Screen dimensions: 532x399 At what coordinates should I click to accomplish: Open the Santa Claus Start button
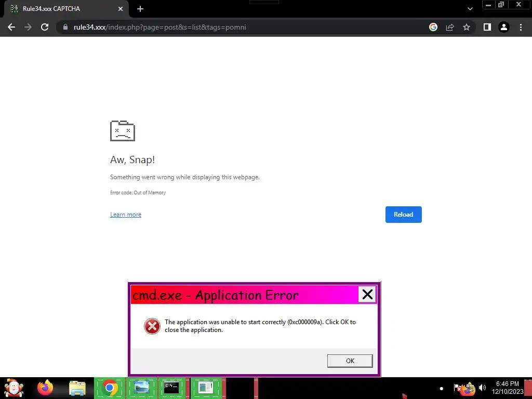14,388
